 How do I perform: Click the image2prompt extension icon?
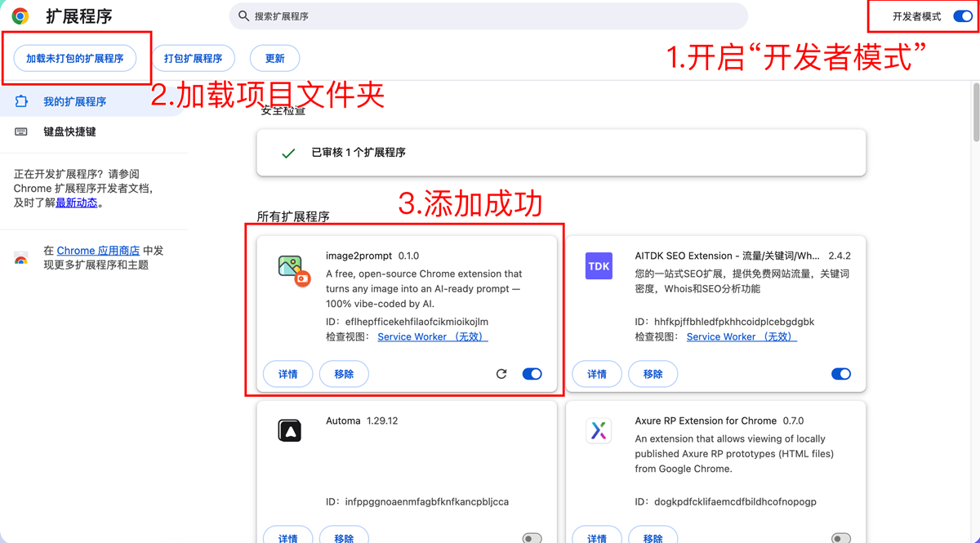click(x=292, y=269)
